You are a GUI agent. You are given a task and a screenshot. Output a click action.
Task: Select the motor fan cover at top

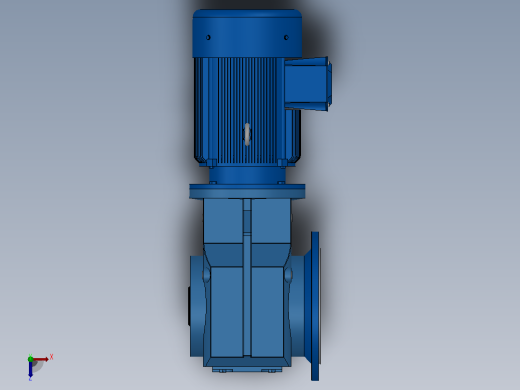(x=247, y=33)
